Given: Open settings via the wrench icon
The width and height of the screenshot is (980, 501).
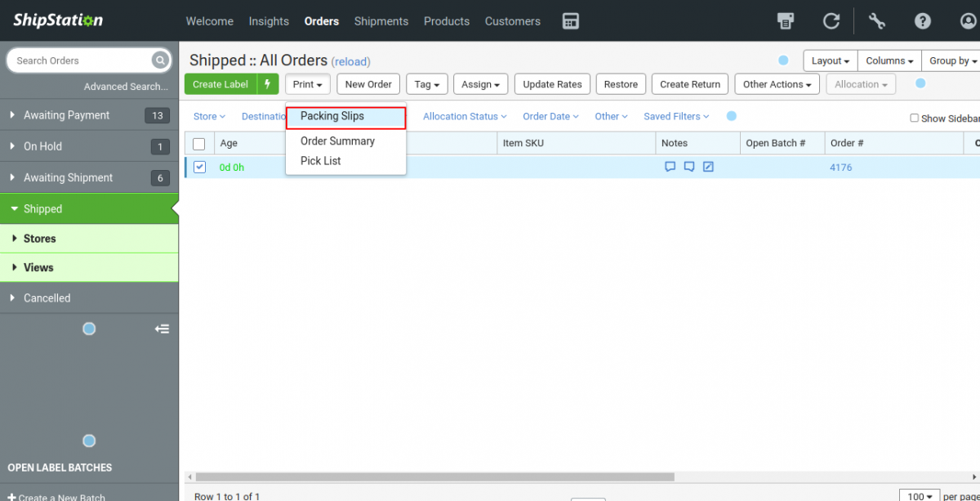Looking at the screenshot, I should 877,21.
